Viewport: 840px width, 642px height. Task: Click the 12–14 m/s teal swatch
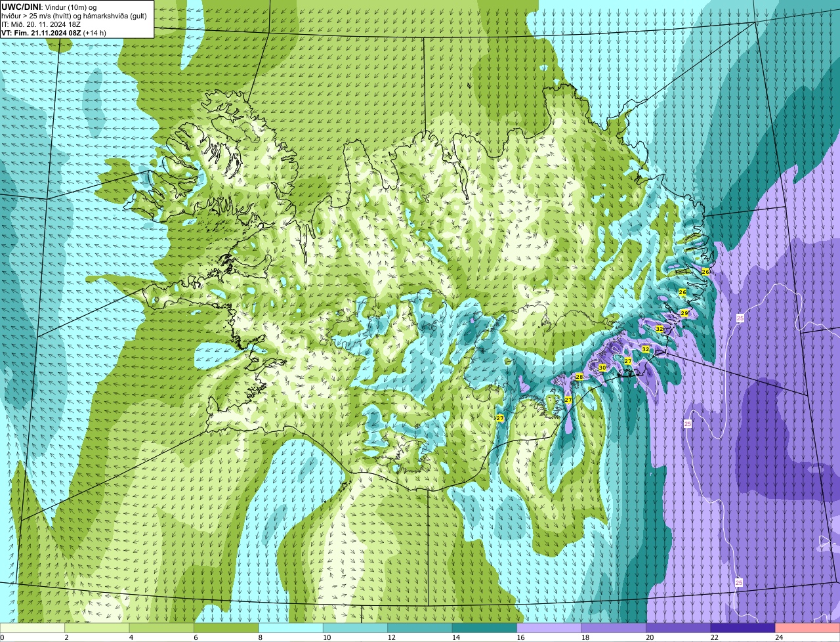point(420,628)
